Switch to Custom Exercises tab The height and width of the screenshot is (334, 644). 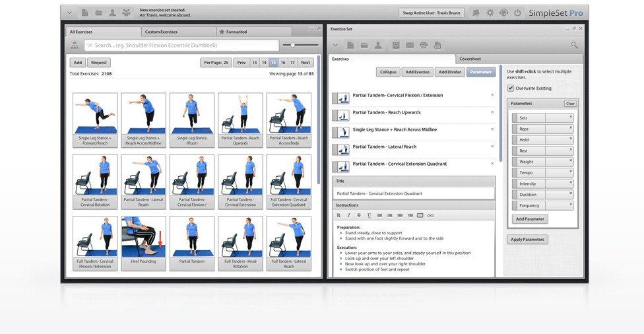[x=178, y=32]
